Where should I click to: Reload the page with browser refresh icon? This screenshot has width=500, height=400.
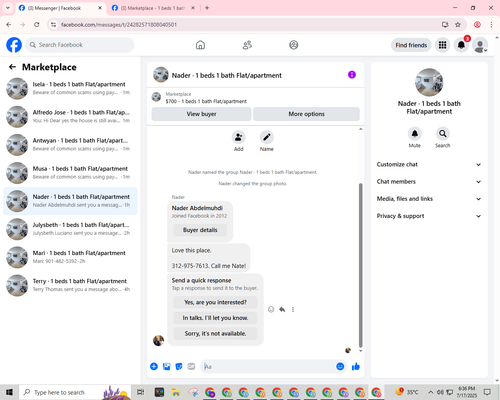point(37,25)
